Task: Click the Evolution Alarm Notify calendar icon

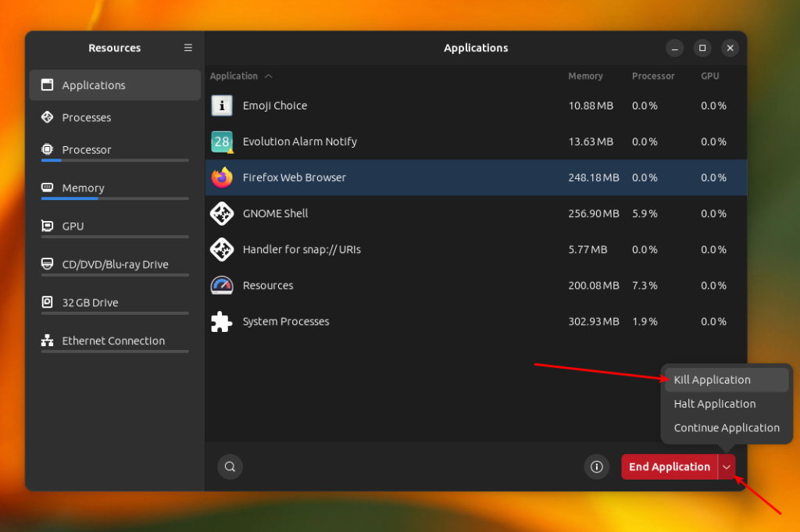Action: pyautogui.click(x=222, y=142)
